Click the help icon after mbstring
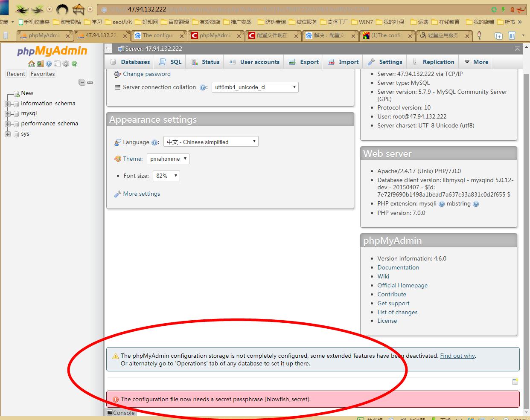This screenshot has height=420, width=530. pyautogui.click(x=476, y=204)
